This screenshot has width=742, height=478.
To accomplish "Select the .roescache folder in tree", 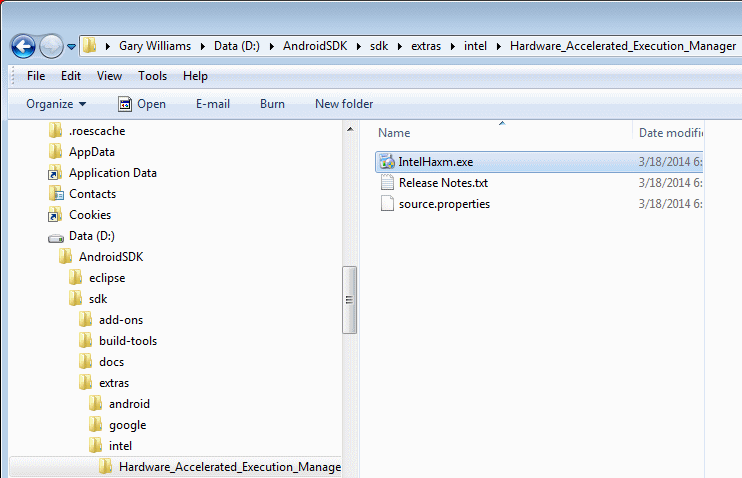I will [97, 131].
